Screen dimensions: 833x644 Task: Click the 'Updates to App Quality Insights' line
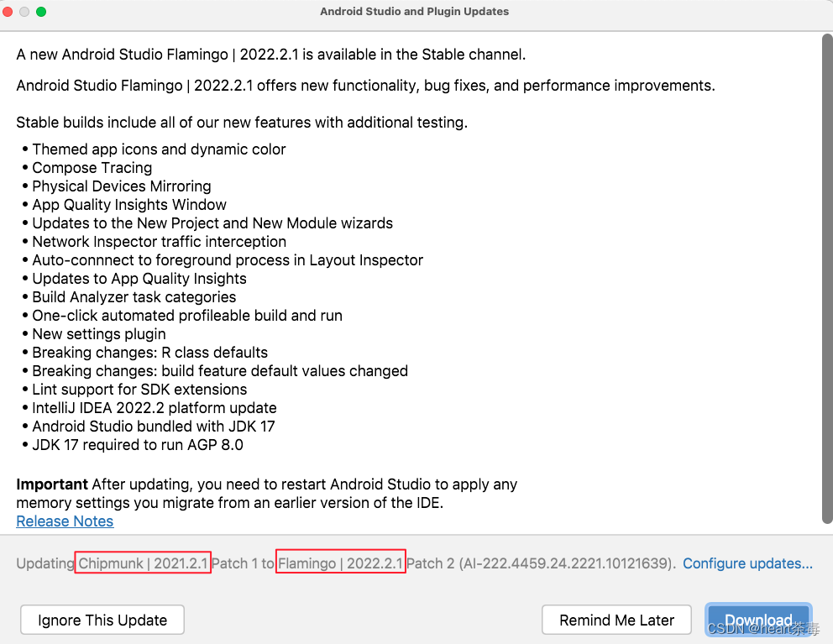click(139, 279)
